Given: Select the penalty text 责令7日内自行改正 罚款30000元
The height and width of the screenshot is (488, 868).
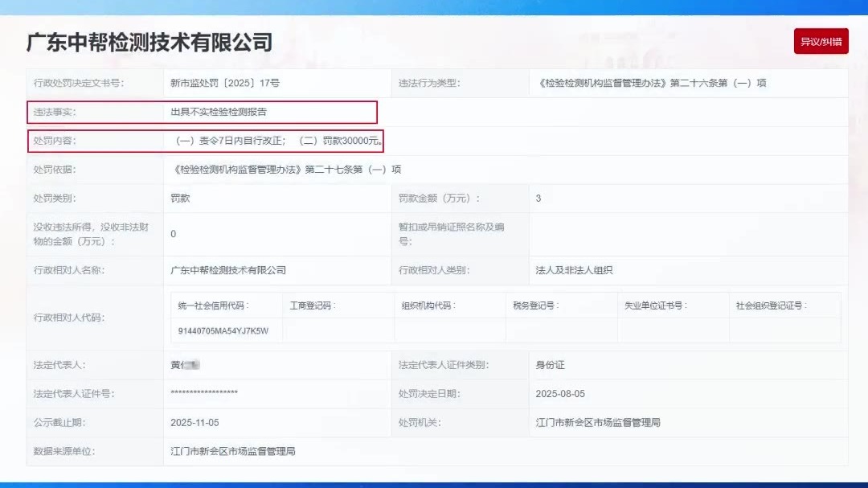Looking at the screenshot, I should click(276, 141).
